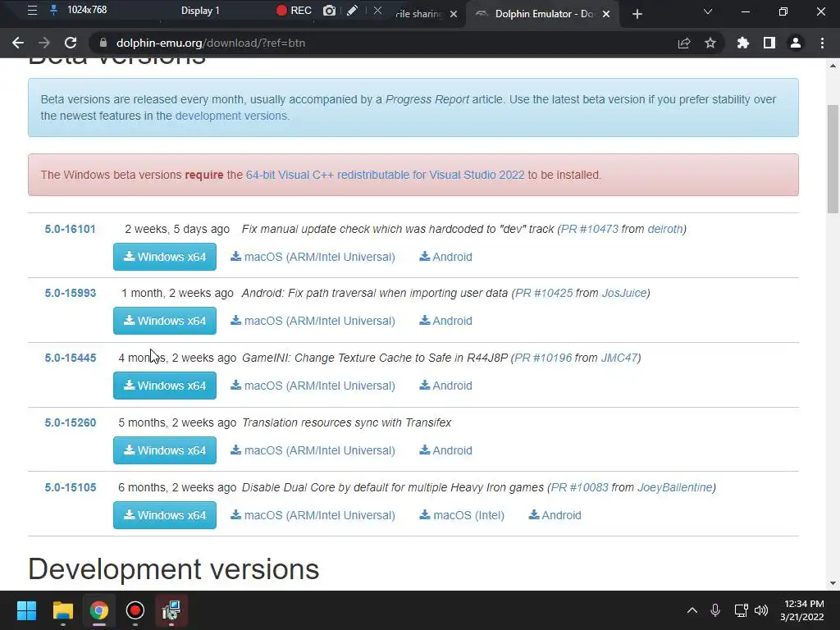
Task: Open version 5.0-15105 link
Action: [71, 487]
